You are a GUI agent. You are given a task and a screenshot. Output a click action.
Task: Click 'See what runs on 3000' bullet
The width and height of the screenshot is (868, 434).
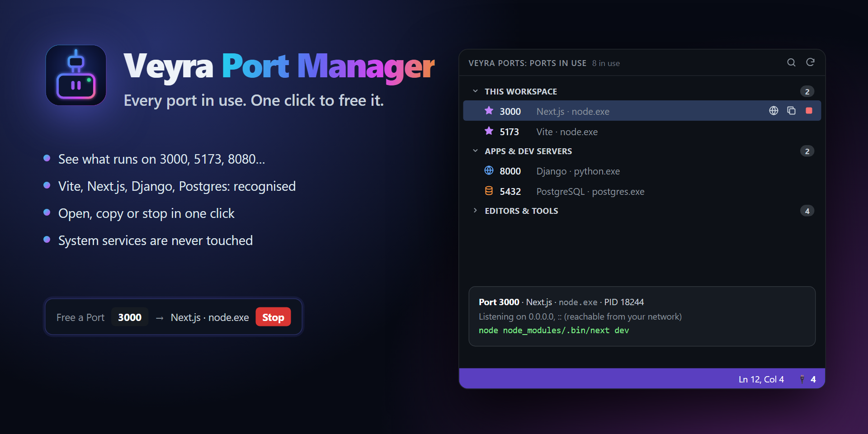[161, 159]
